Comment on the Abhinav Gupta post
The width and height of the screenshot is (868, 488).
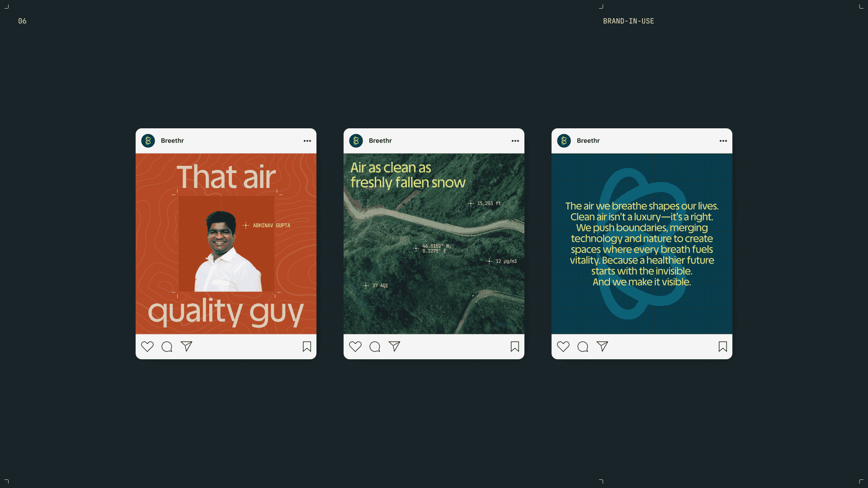click(x=167, y=347)
